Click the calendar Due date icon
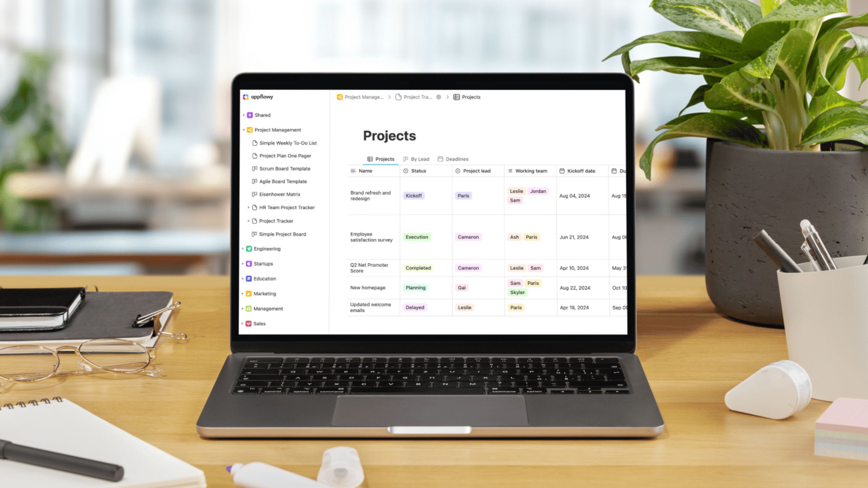The width and height of the screenshot is (868, 488). click(614, 171)
